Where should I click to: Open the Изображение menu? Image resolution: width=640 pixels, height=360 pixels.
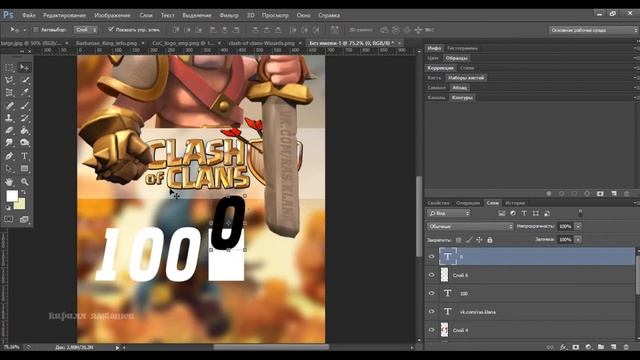(112, 15)
